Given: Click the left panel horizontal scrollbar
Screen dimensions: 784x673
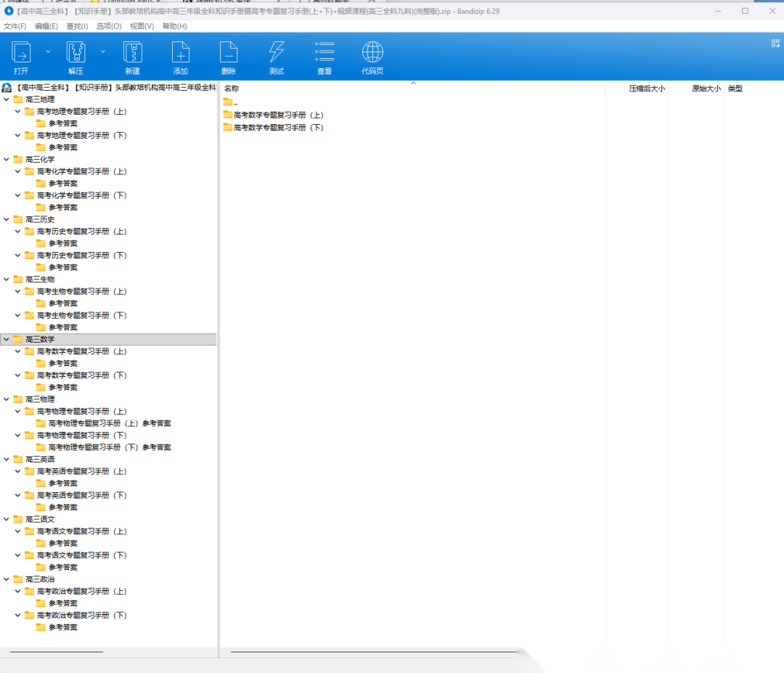Looking at the screenshot, I should coord(58,651).
